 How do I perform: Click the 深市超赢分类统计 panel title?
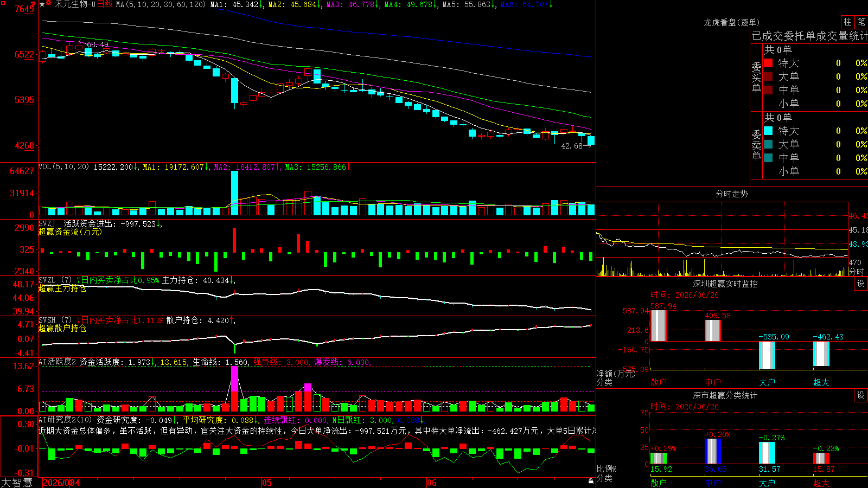725,395
